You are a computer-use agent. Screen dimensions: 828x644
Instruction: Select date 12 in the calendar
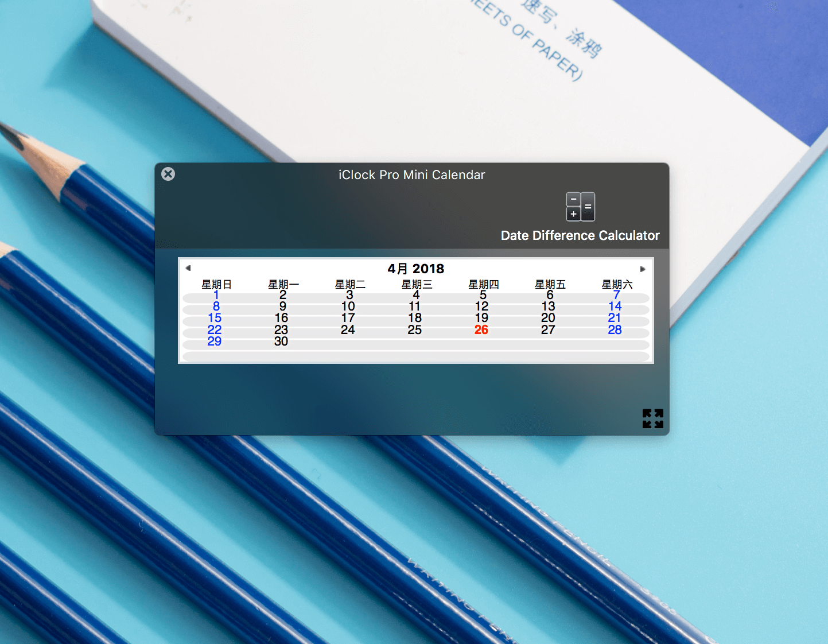(482, 307)
